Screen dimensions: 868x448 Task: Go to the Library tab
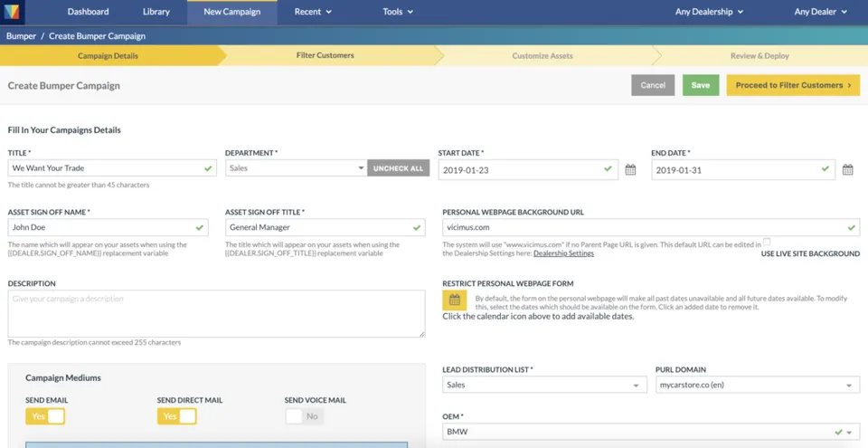(x=156, y=12)
